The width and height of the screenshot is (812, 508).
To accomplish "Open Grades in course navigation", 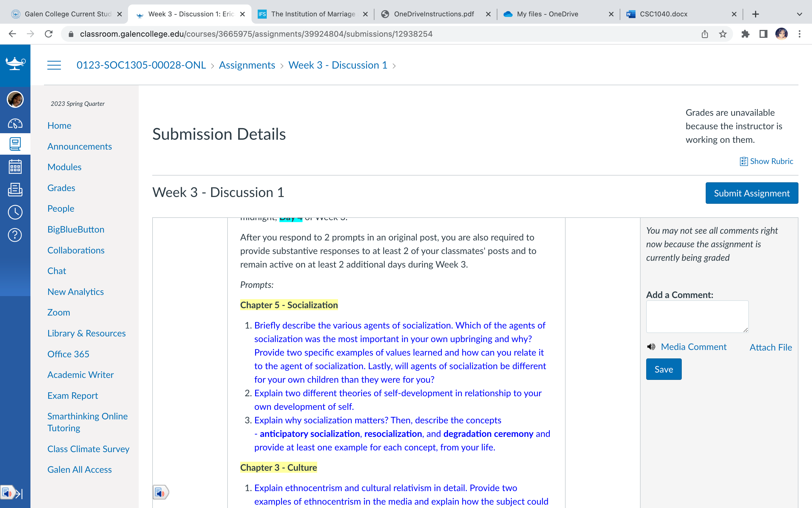I will (x=61, y=188).
